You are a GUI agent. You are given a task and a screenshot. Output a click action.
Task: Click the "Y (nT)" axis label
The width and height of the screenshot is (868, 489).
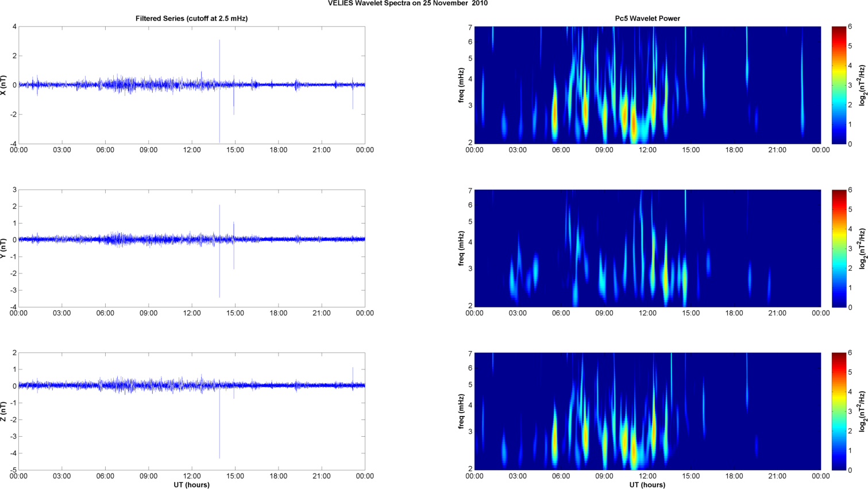click(4, 248)
